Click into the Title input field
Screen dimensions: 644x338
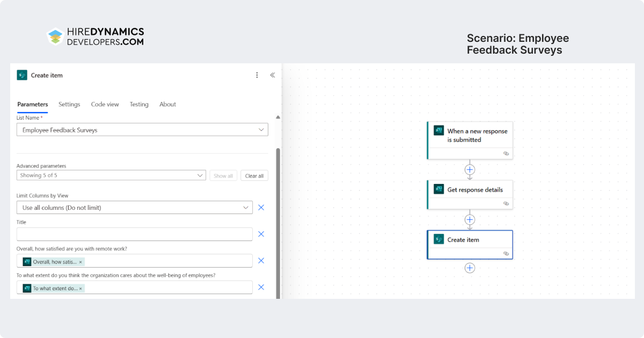click(135, 234)
